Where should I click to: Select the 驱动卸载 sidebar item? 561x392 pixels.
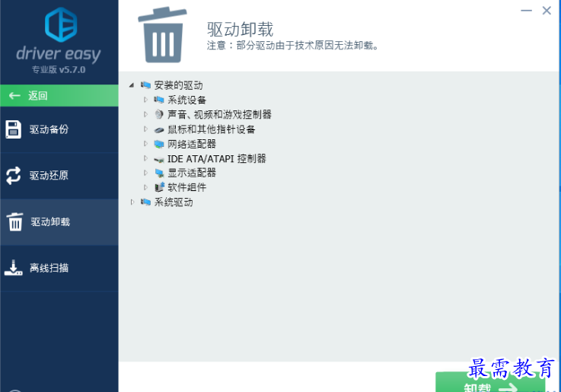pos(59,222)
